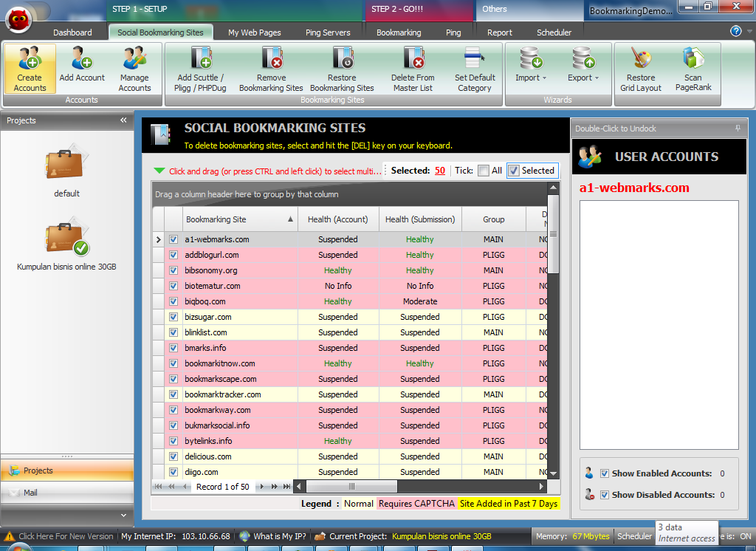Select the diigo.com row
756x551 pixels.
point(350,472)
